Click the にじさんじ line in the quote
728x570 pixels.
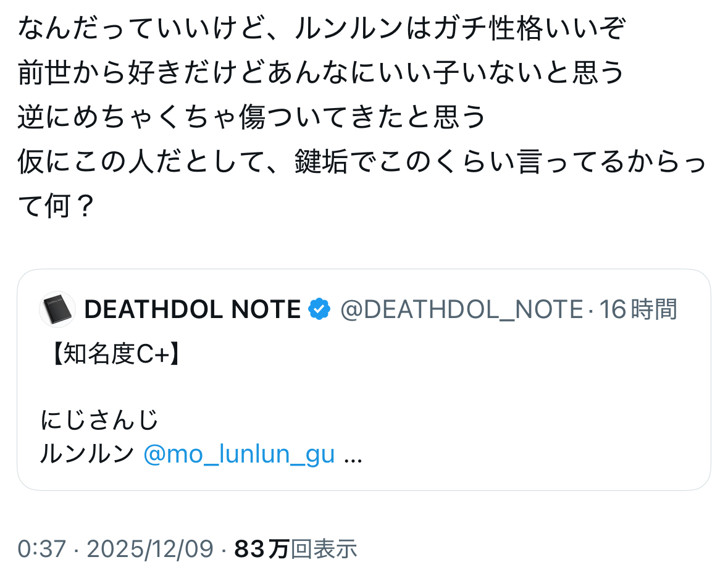pos(100,421)
